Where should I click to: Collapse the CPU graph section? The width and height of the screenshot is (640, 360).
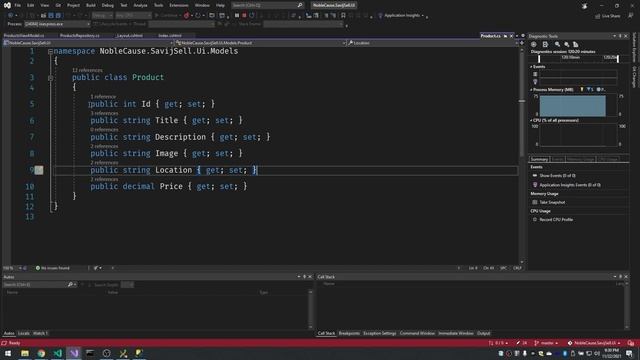tap(531, 120)
